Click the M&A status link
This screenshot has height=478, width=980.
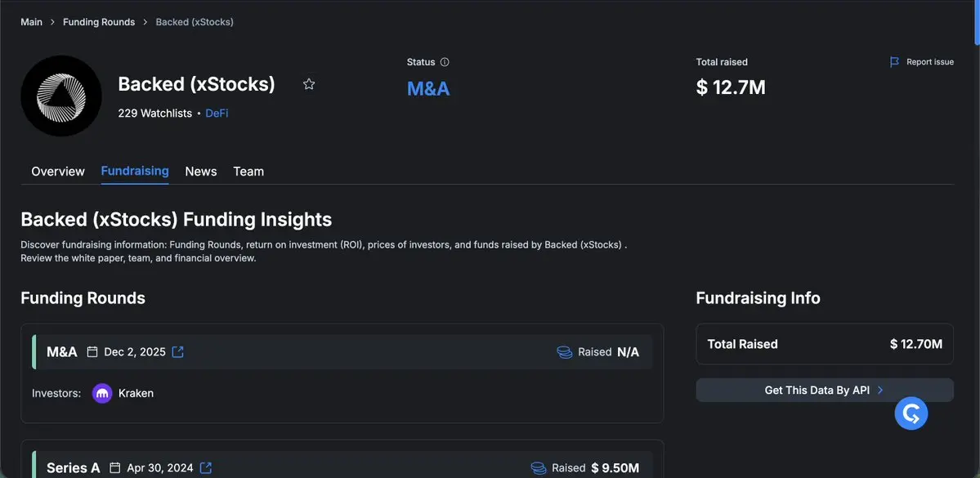pos(428,88)
